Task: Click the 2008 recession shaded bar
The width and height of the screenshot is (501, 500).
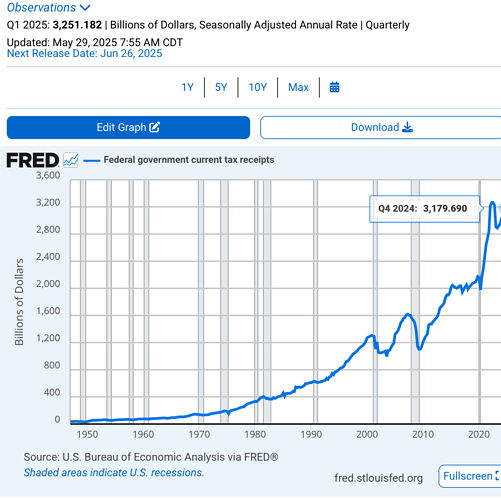Action: (x=415, y=302)
